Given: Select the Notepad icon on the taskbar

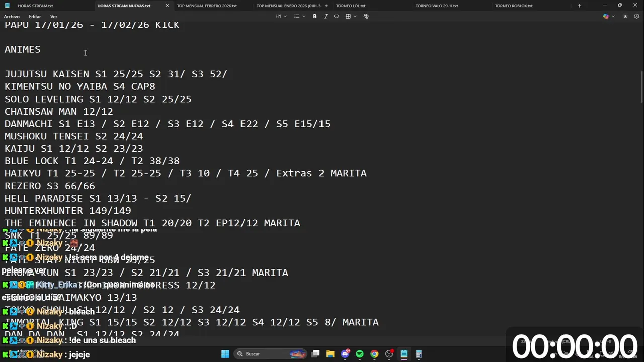Looking at the screenshot, I should pyautogui.click(x=404, y=354).
